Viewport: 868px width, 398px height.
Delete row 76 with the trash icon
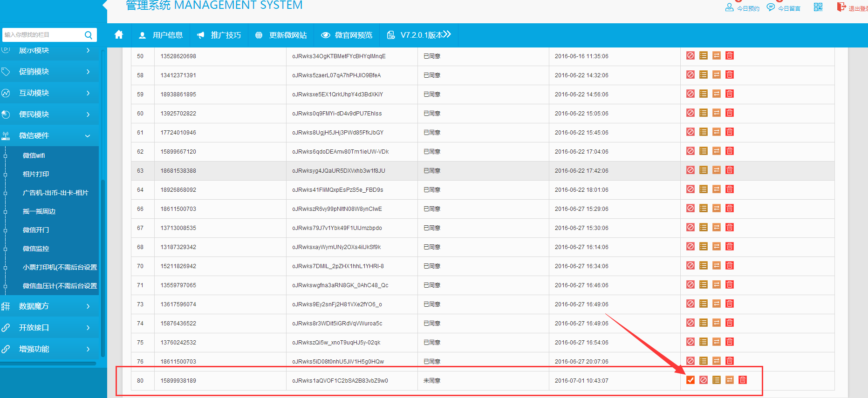(730, 361)
